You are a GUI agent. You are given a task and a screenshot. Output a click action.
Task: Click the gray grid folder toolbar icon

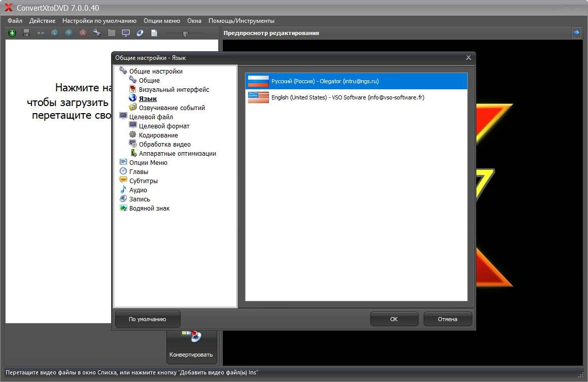(x=112, y=33)
